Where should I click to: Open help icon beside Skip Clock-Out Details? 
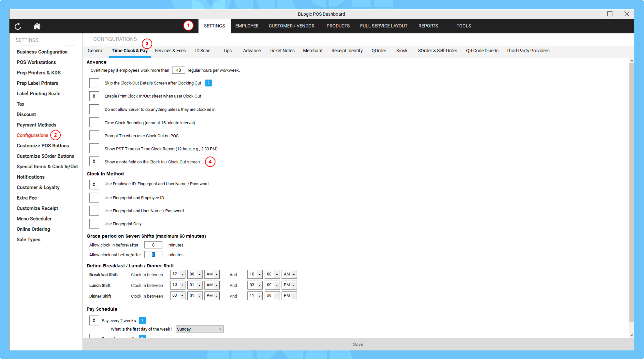(x=209, y=83)
